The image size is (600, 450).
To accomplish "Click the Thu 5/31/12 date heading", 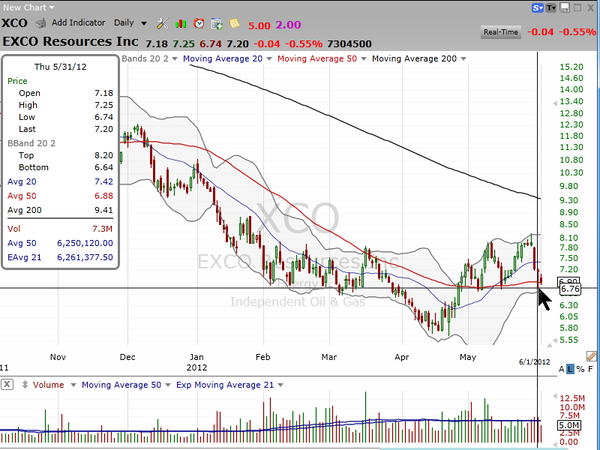I will point(60,67).
